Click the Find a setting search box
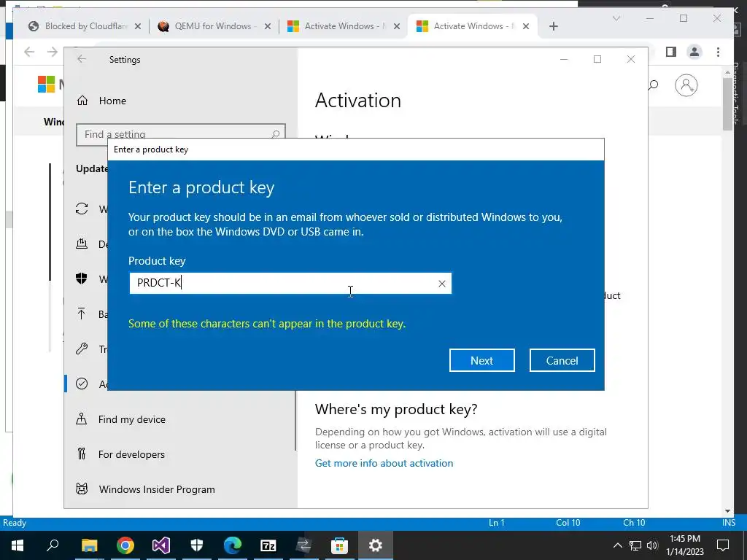The image size is (747, 560). tap(181, 134)
